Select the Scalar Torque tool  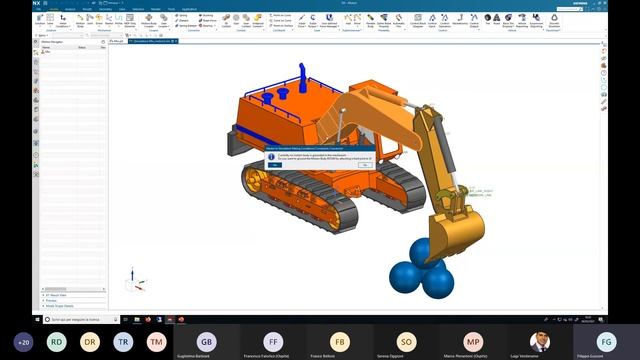click(313, 20)
